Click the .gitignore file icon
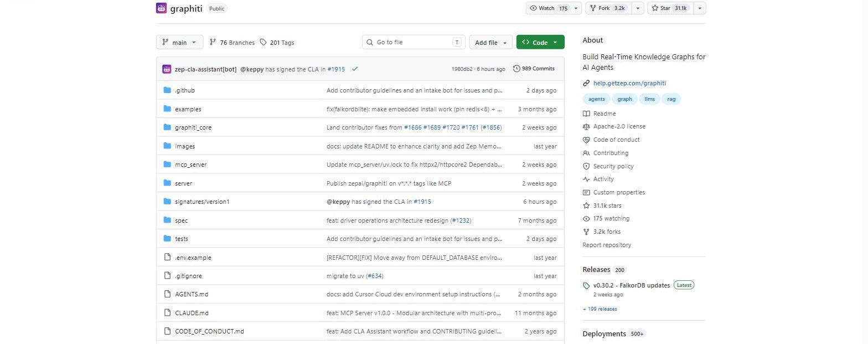Screen dimensions: 868x344 167,276
